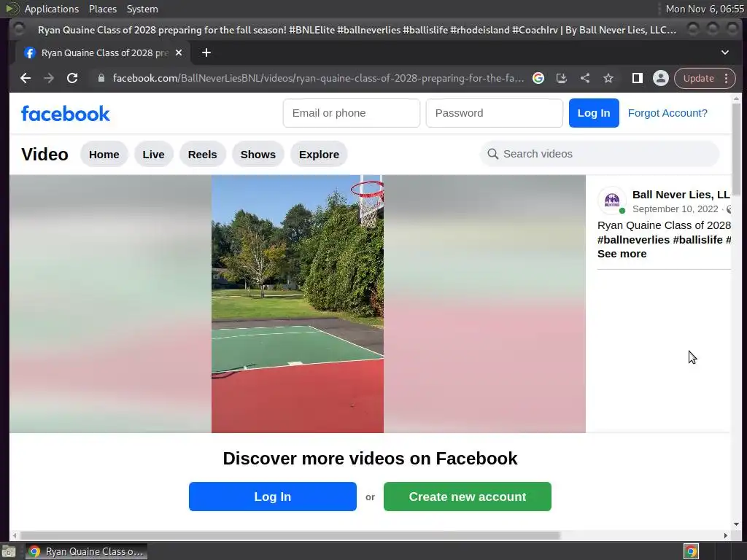747x560 pixels.
Task: Click the #ballneverlies hashtag
Action: 633,239
